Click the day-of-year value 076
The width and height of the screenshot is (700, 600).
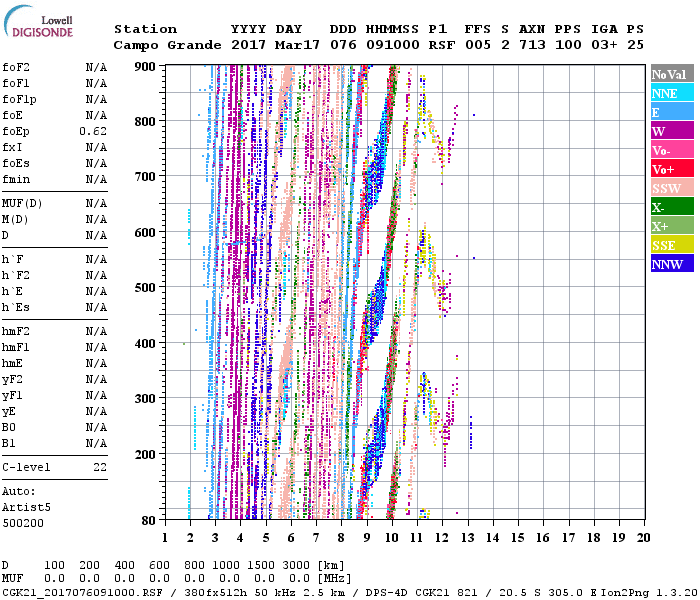click(x=343, y=45)
